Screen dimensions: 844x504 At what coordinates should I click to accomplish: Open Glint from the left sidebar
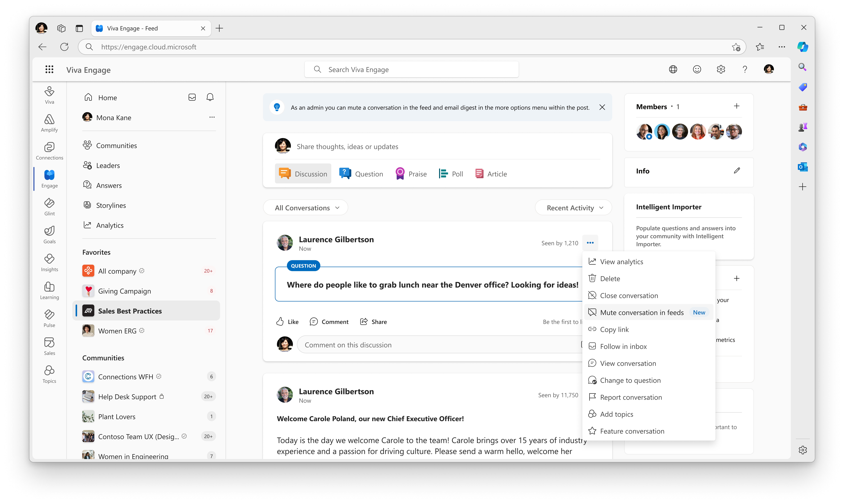[50, 206]
